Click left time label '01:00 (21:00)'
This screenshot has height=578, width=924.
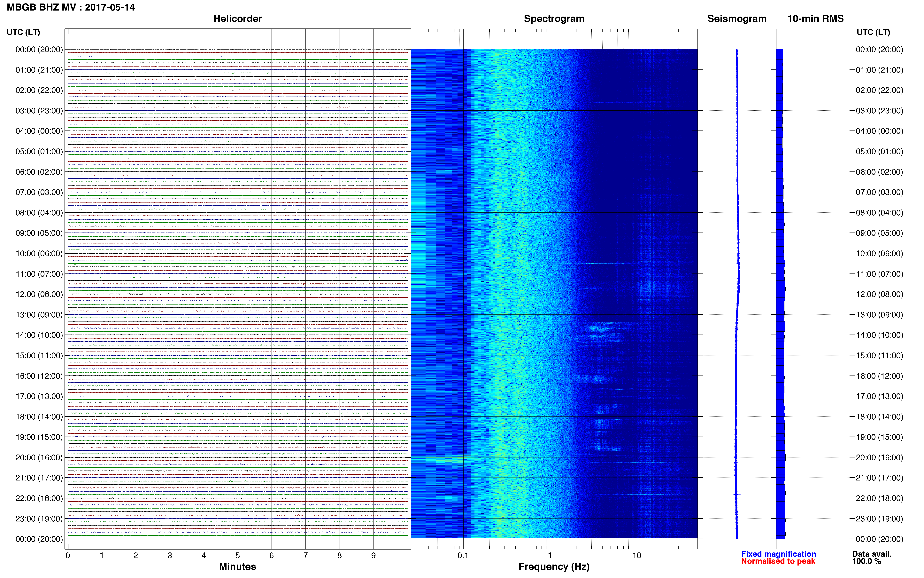click(x=39, y=70)
